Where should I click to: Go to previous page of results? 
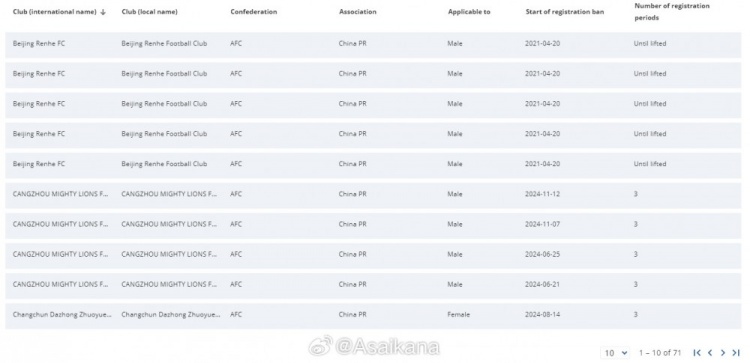coord(710,353)
